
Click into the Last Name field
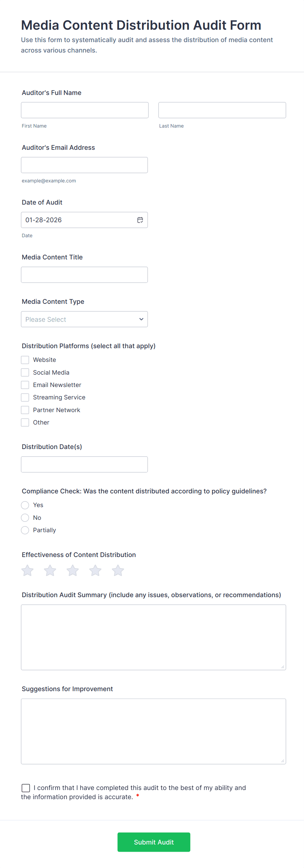[x=222, y=110]
